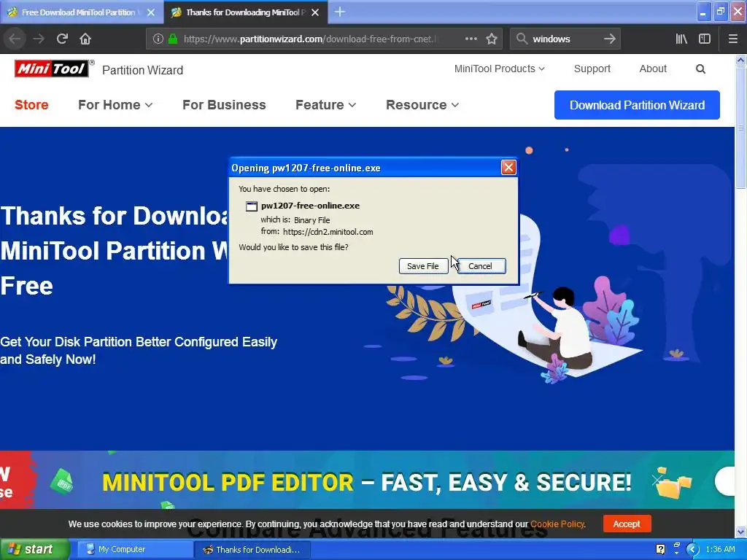
Task: Click the browser Forward arrow
Action: pyautogui.click(x=39, y=39)
